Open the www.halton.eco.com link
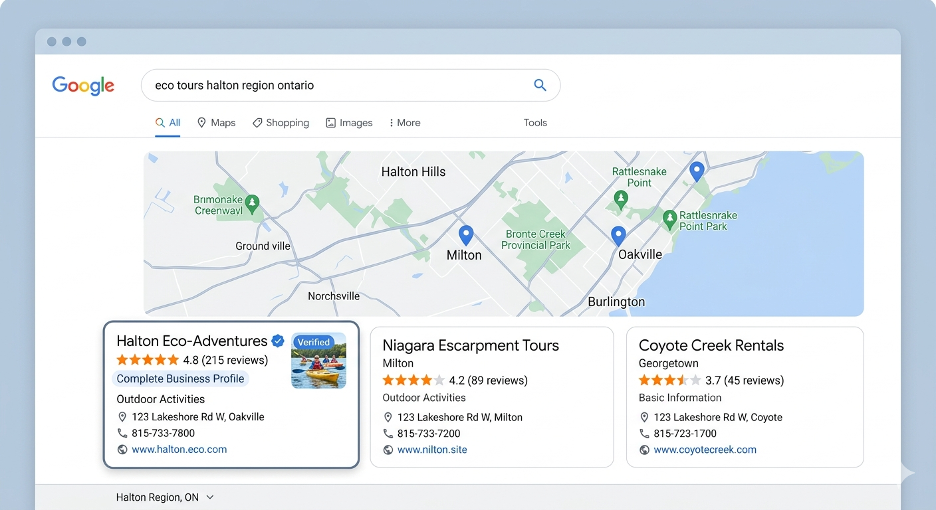The height and width of the screenshot is (510, 936). [179, 450]
